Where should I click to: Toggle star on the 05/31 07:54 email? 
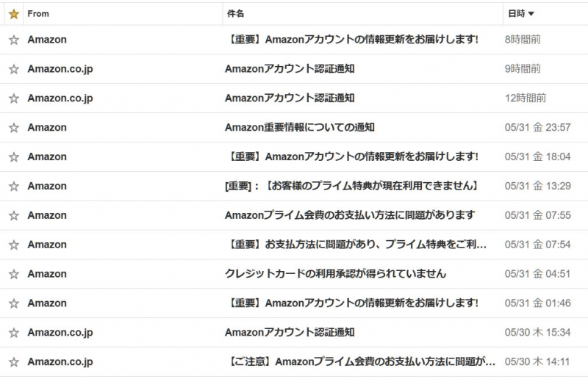click(x=13, y=245)
